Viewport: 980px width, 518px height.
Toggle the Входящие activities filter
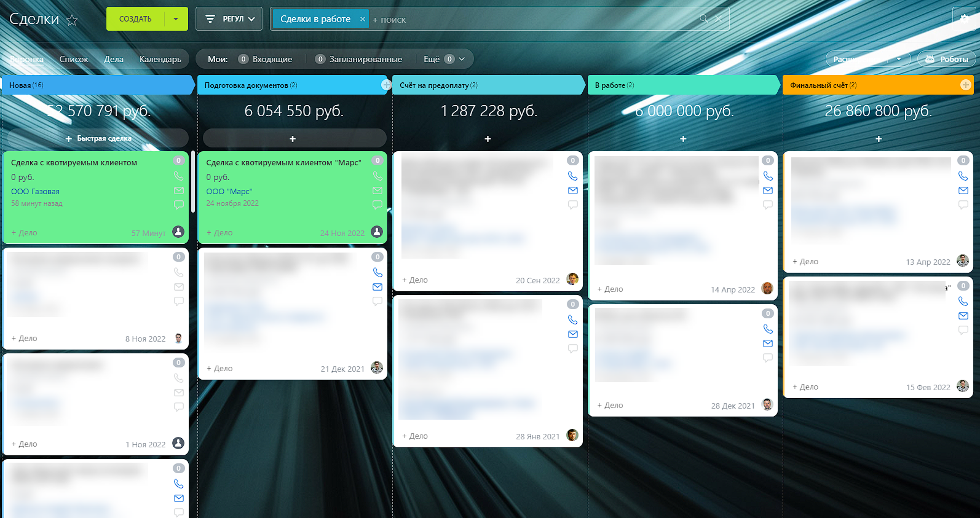point(266,59)
